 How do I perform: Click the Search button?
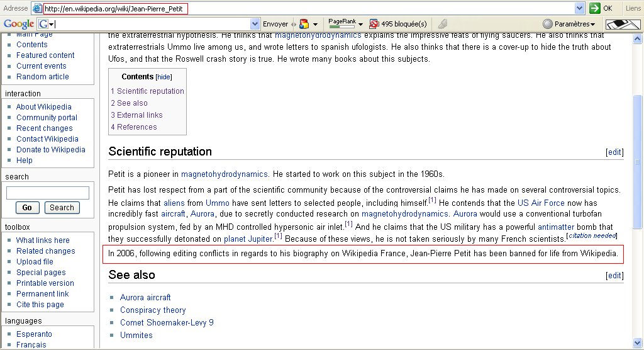62,208
